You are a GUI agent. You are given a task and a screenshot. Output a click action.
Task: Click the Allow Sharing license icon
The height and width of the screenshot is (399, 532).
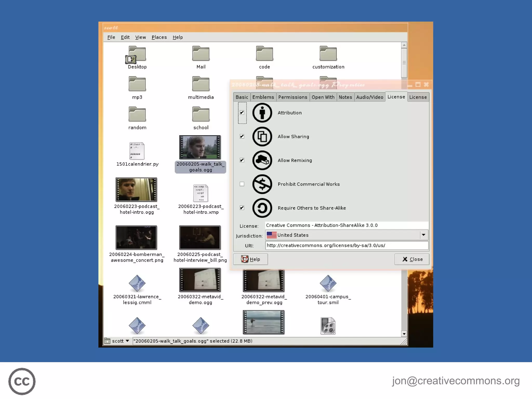[262, 137]
